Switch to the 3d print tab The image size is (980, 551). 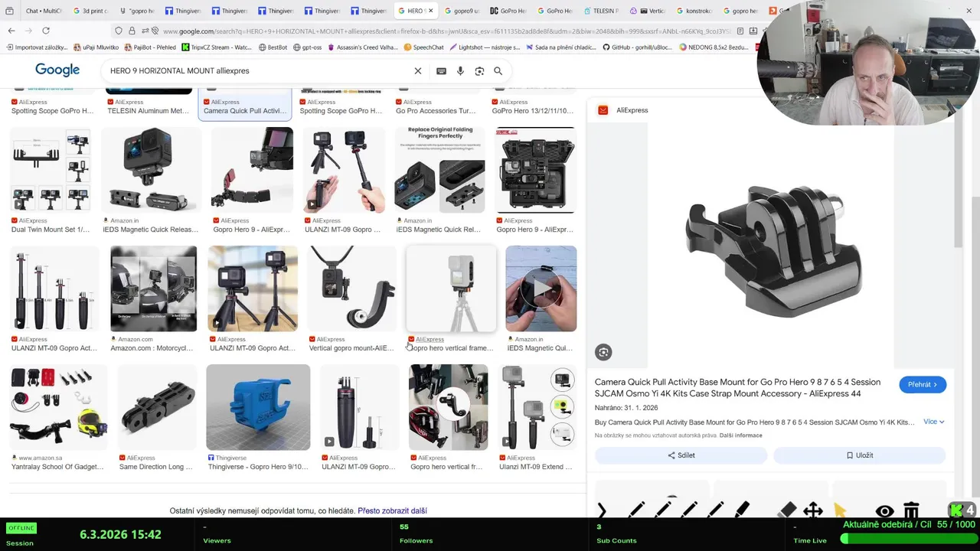pos(90,11)
